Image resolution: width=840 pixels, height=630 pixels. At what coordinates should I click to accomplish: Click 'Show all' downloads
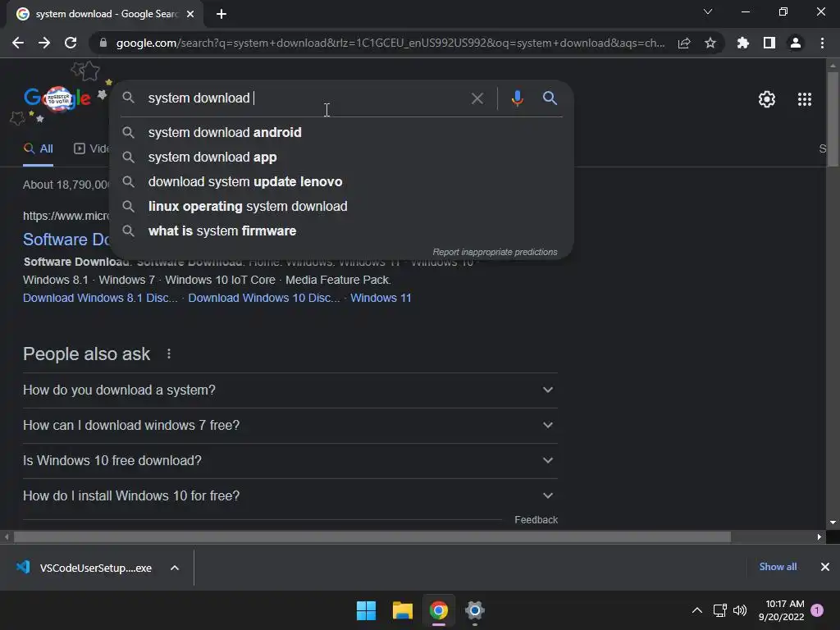pyautogui.click(x=778, y=567)
